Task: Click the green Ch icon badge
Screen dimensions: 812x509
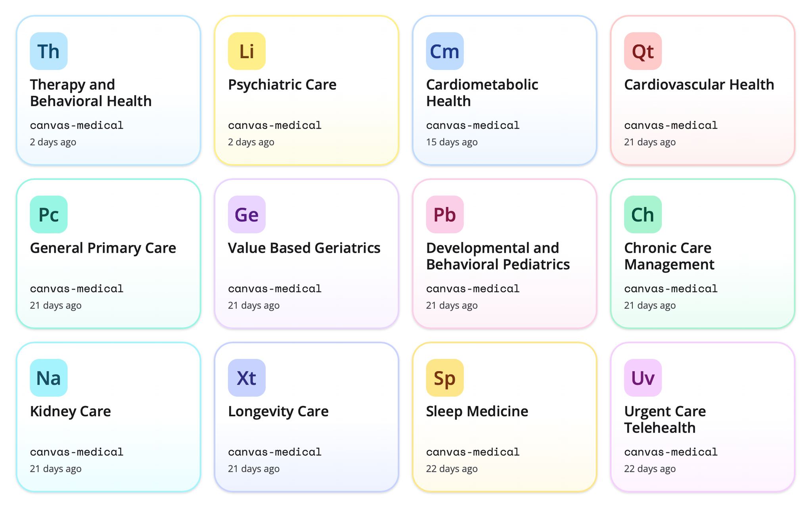Action: coord(643,214)
